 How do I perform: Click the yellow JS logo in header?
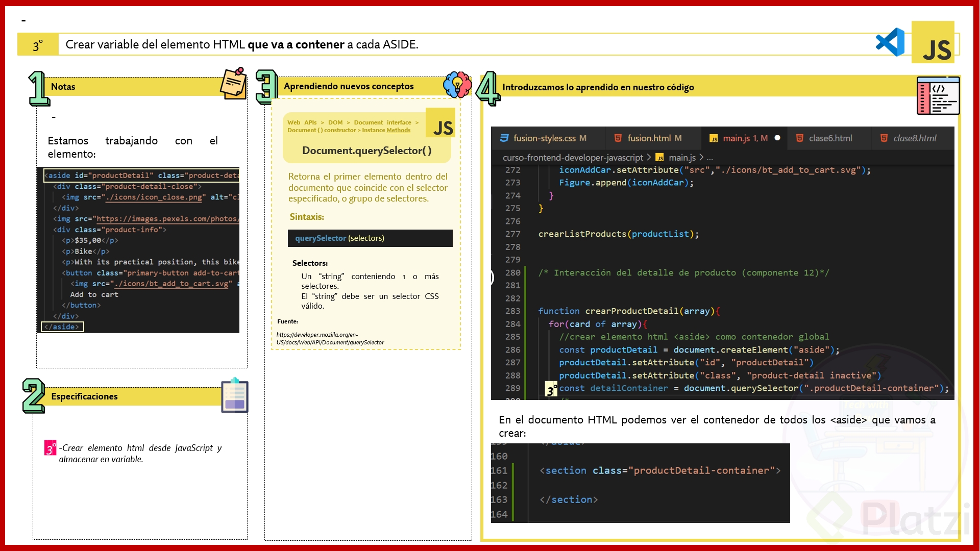pyautogui.click(x=933, y=42)
